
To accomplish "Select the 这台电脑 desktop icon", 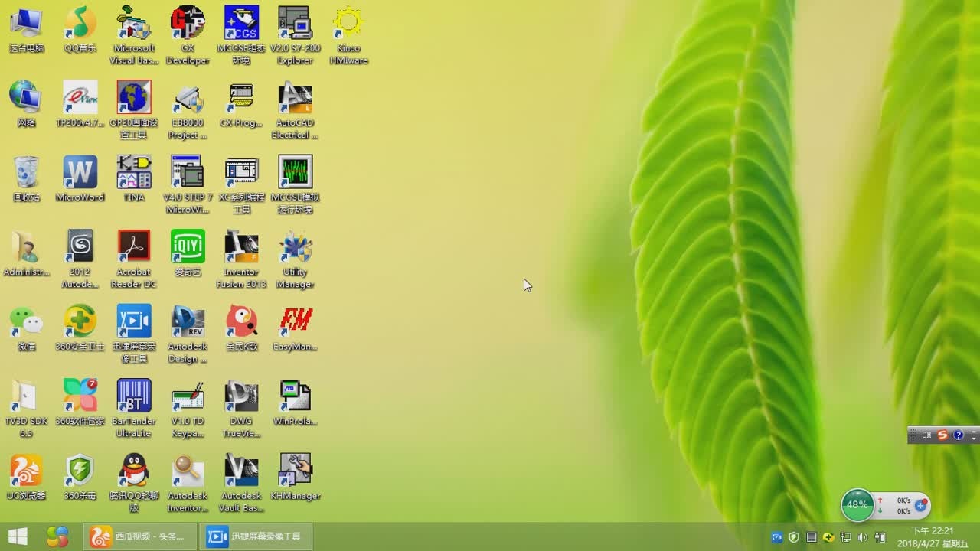I will (x=26, y=31).
